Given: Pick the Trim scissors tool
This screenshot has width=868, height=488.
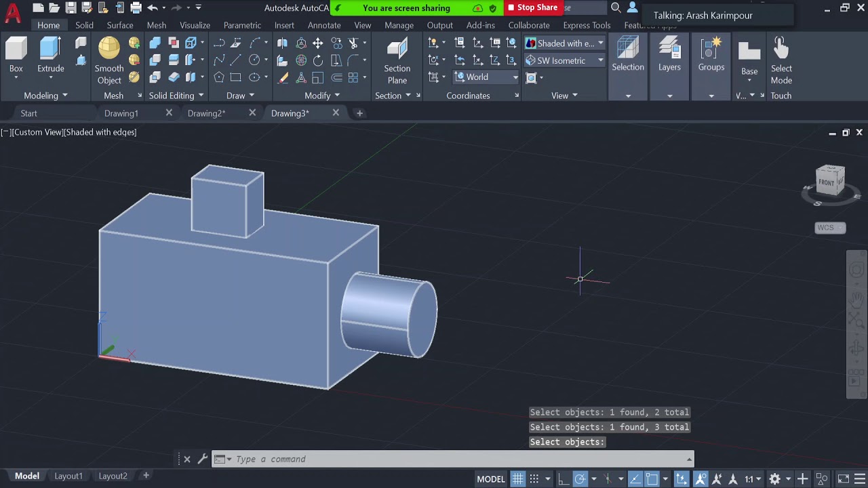Looking at the screenshot, I should [x=353, y=43].
